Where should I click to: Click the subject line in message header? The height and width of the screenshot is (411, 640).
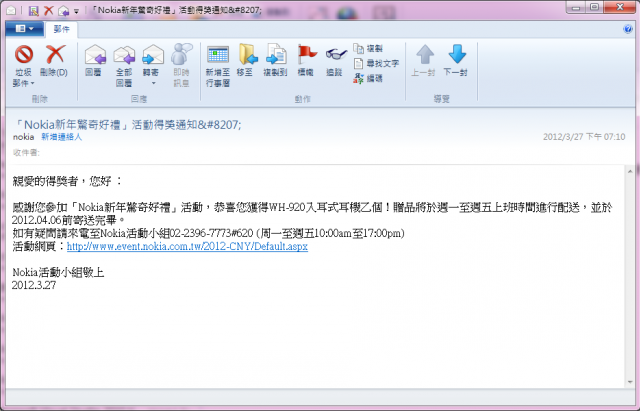click(127, 124)
